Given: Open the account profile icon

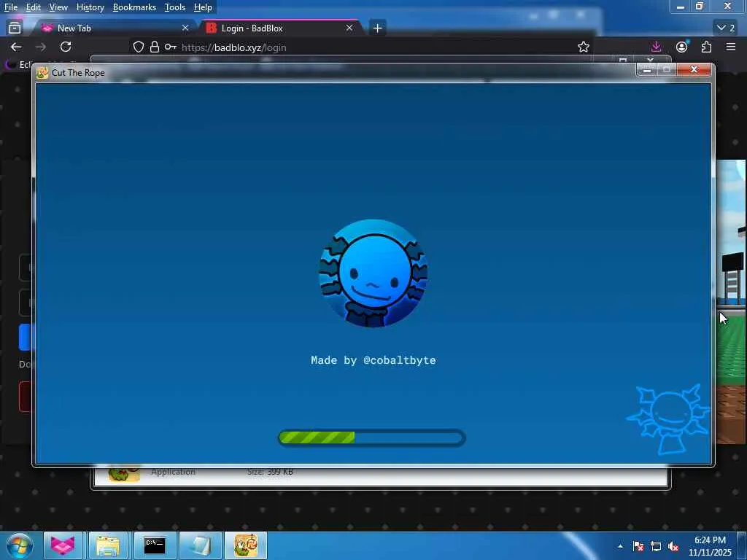Looking at the screenshot, I should [x=682, y=47].
